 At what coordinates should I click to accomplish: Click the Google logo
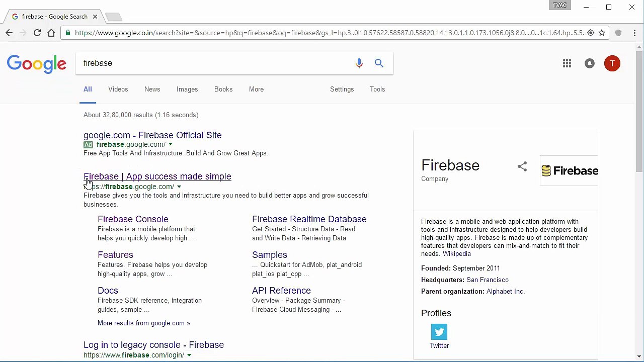37,64
